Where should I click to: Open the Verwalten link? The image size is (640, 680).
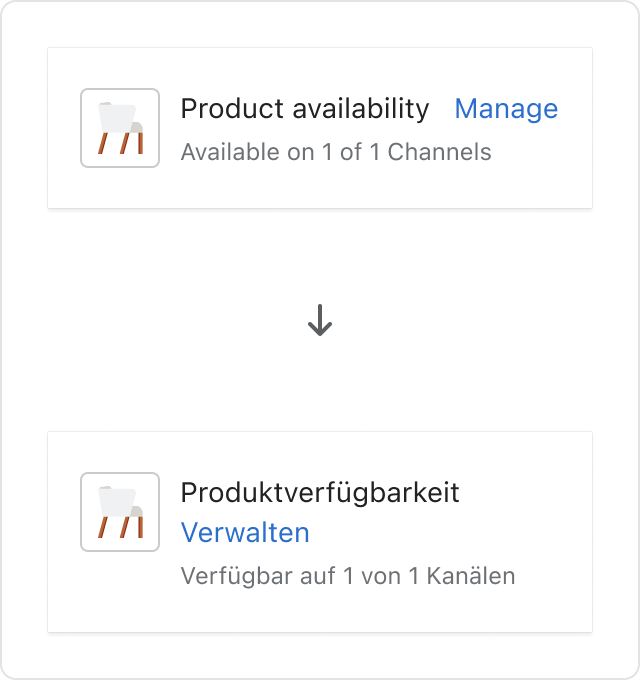pyautogui.click(x=245, y=532)
